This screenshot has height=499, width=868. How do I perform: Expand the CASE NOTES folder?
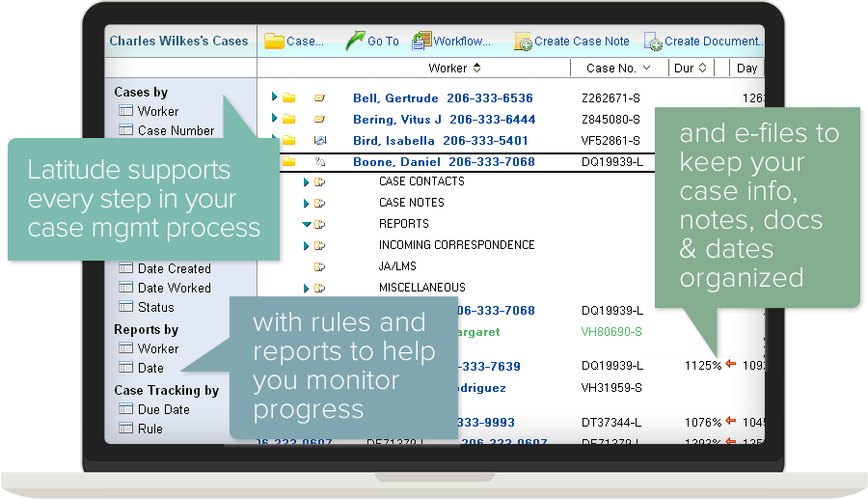pyautogui.click(x=306, y=204)
